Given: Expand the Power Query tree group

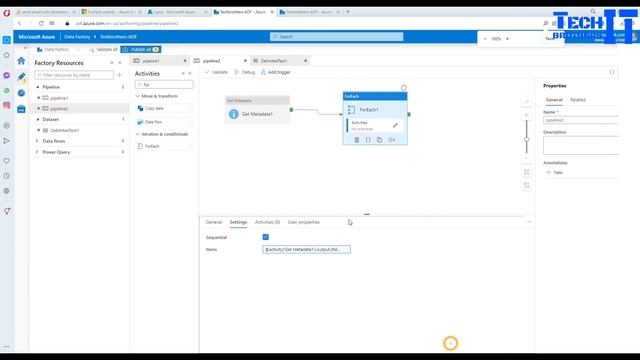Looking at the screenshot, I should (38, 152).
